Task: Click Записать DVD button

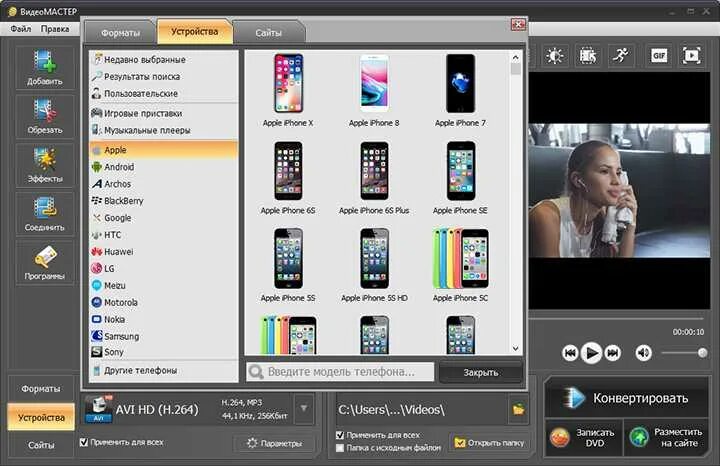Action: (584, 438)
